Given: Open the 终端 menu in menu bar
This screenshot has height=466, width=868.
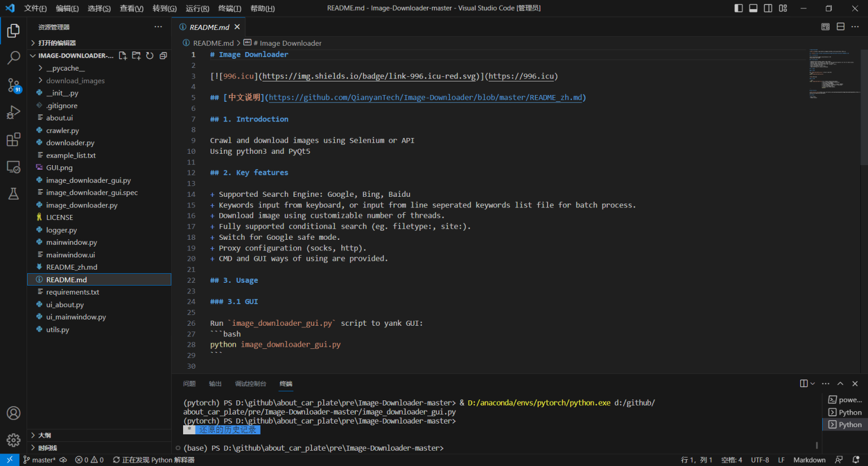Looking at the screenshot, I should (229, 8).
